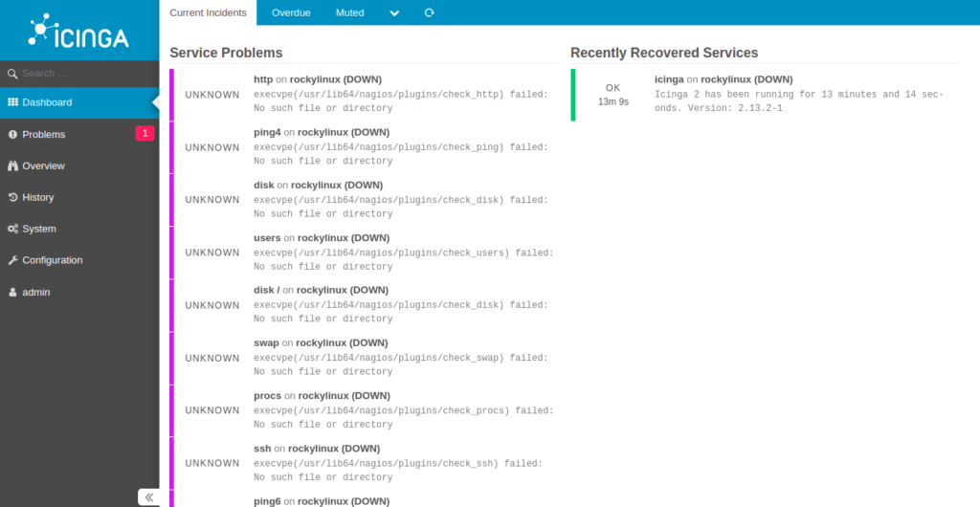Viewport: 980px width, 507px height.
Task: Open the icinga recovered service link
Action: 669,80
